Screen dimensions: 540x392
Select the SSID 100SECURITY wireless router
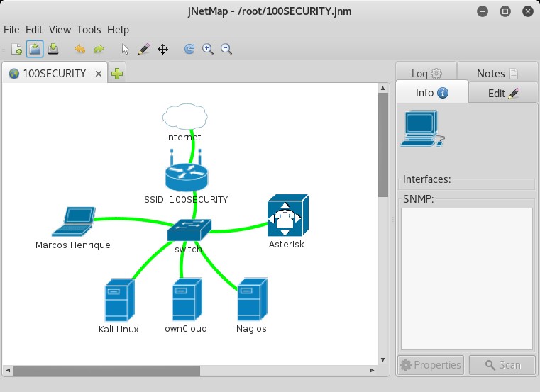[x=187, y=171]
